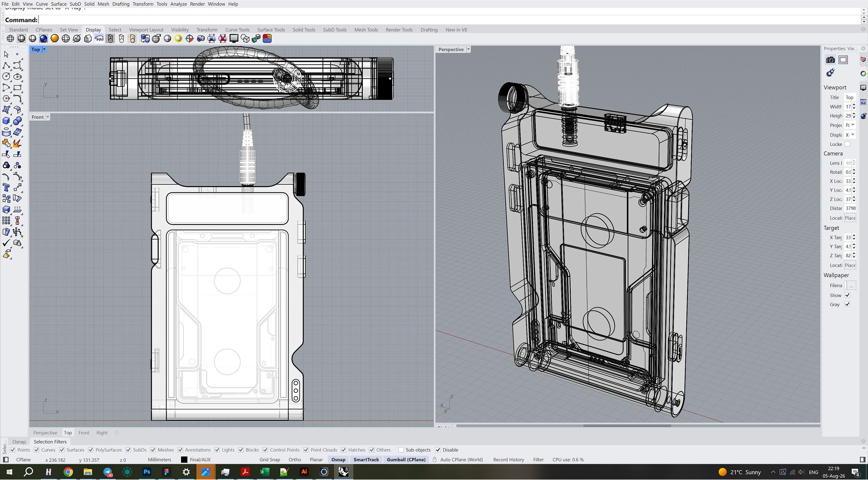Viewport: 868px width, 480px height.
Task: Select the Circle tool in sidebar
Action: [6, 76]
